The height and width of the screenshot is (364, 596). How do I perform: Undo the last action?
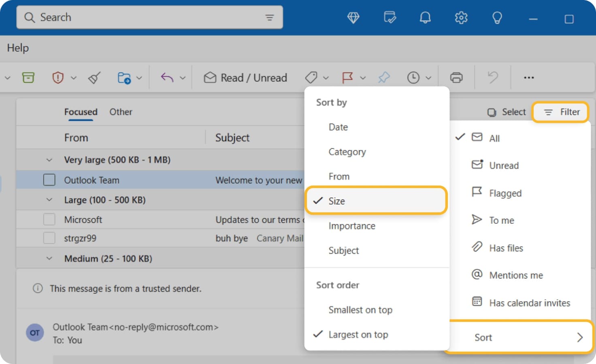click(492, 77)
